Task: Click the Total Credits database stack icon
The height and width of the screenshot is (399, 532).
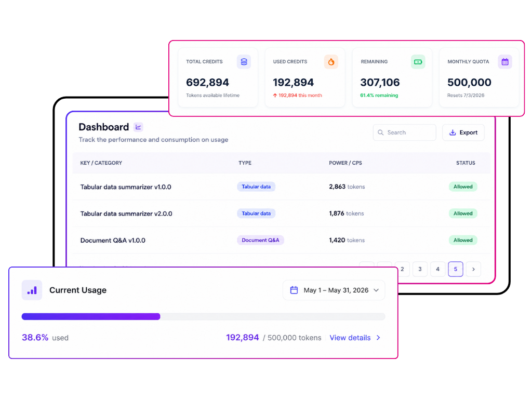Action: click(x=244, y=62)
